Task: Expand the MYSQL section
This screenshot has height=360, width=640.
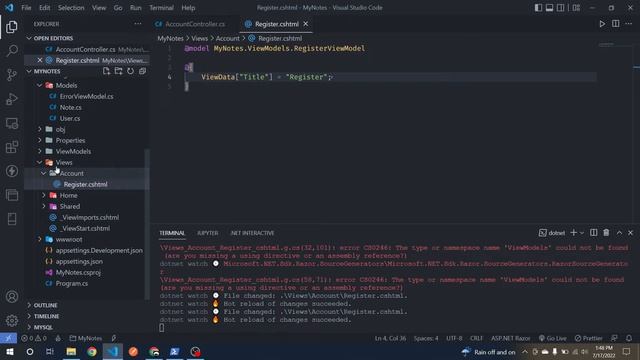Action: (x=29, y=327)
